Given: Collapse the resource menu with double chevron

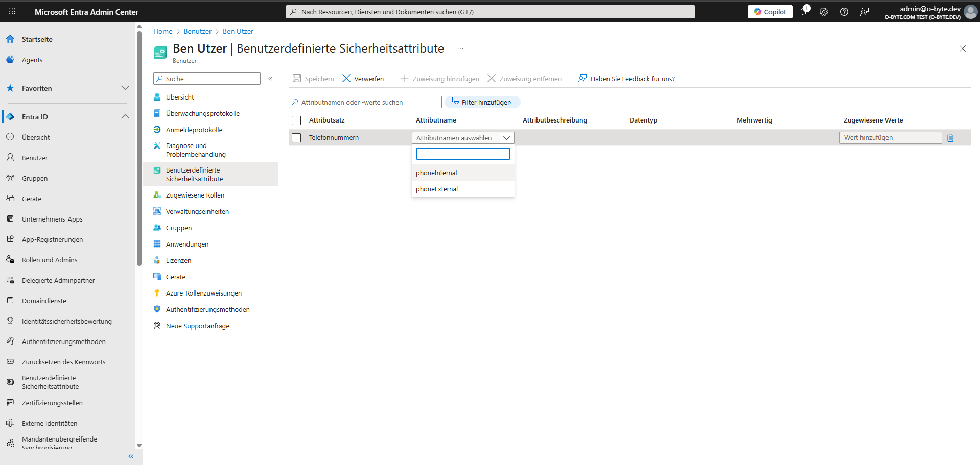Looking at the screenshot, I should [x=270, y=79].
